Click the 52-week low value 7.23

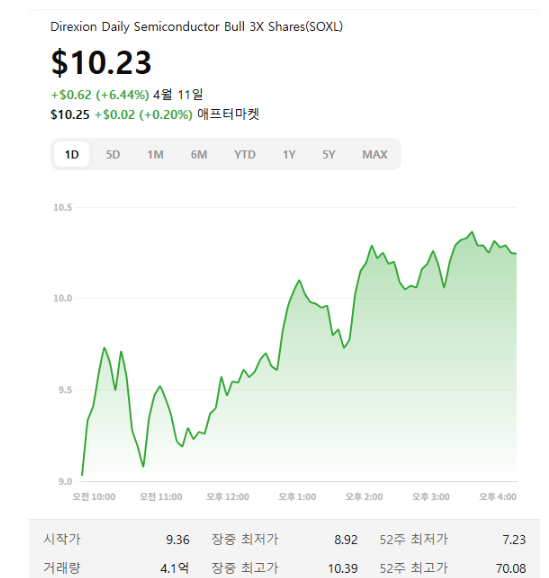coord(514,540)
